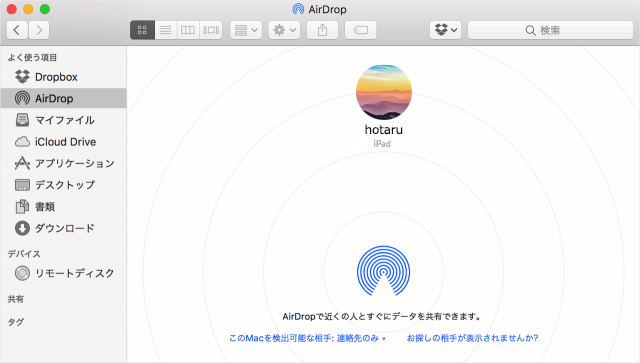
Task: Click the デバイス sidebar heading
Action: coord(24,254)
